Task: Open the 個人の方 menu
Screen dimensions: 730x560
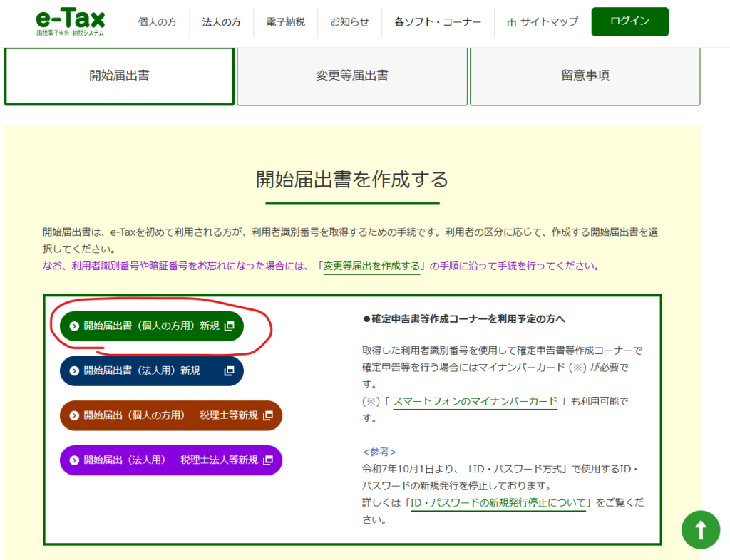Action: pos(158,22)
